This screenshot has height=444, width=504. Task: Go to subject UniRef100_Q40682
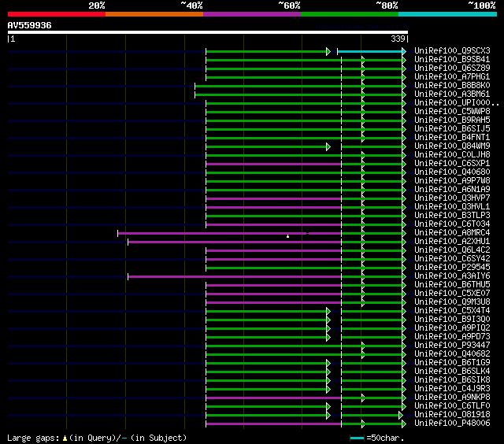pyautogui.click(x=452, y=354)
